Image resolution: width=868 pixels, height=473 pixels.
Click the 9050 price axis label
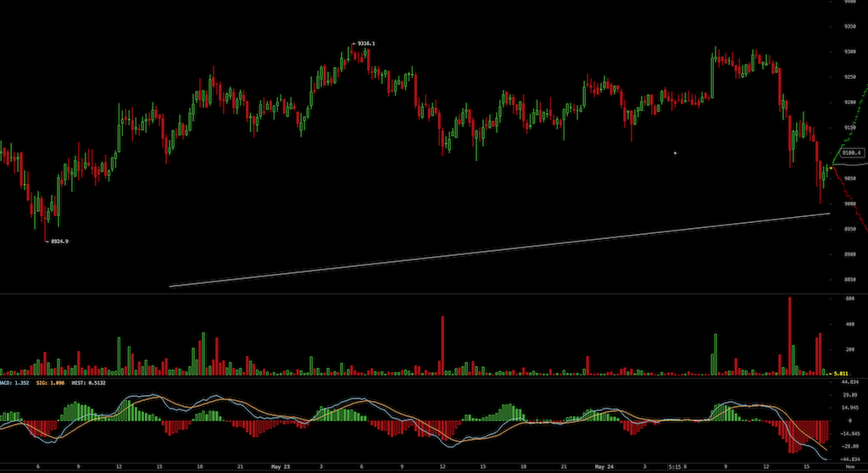849,178
